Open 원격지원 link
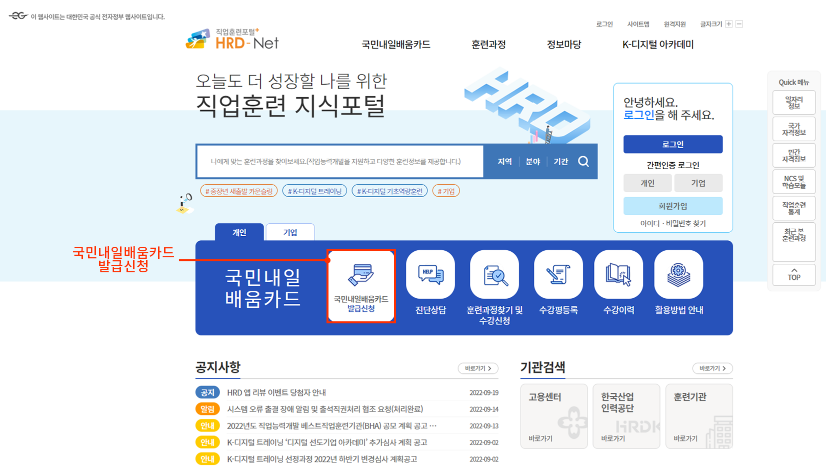 (x=674, y=24)
